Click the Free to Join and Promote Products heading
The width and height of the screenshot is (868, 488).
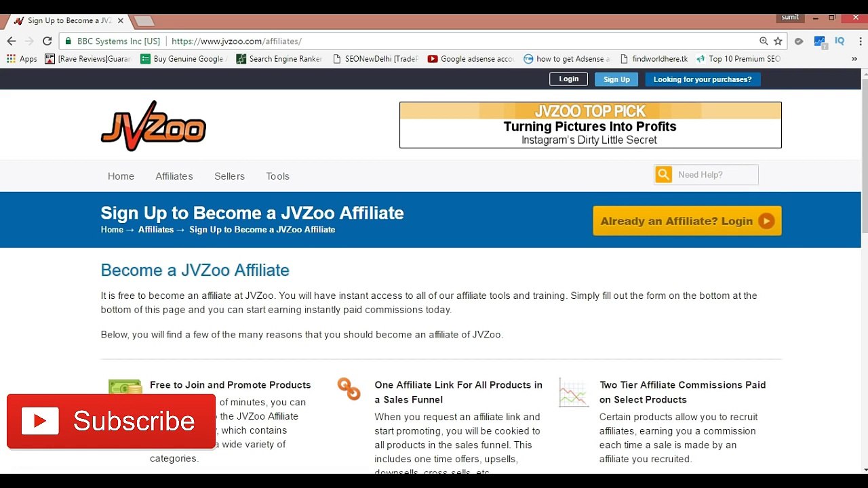(x=230, y=385)
